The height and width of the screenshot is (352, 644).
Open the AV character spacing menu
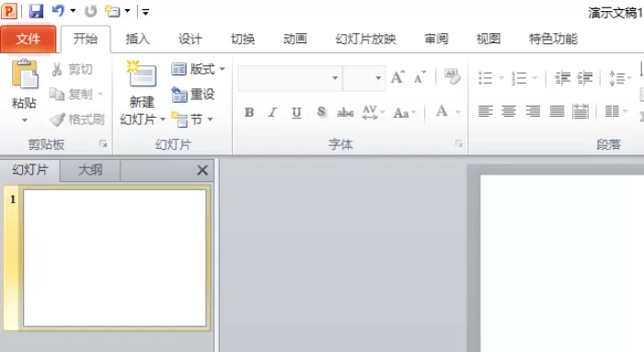[x=373, y=112]
